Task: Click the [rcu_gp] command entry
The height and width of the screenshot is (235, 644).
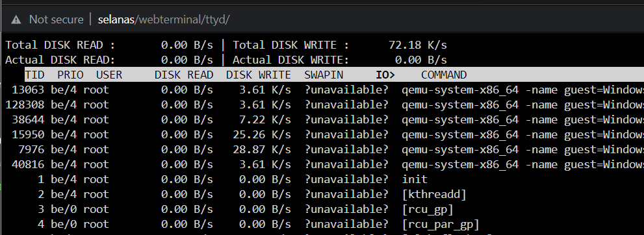Action: click(x=428, y=209)
